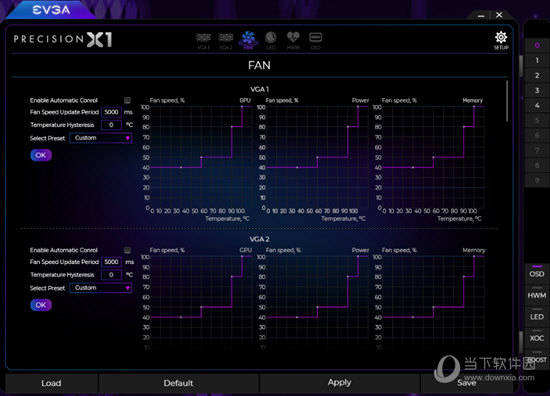Viewport: 550px width, 396px height.
Task: Open the SETUP gear icon
Action: [x=501, y=40]
